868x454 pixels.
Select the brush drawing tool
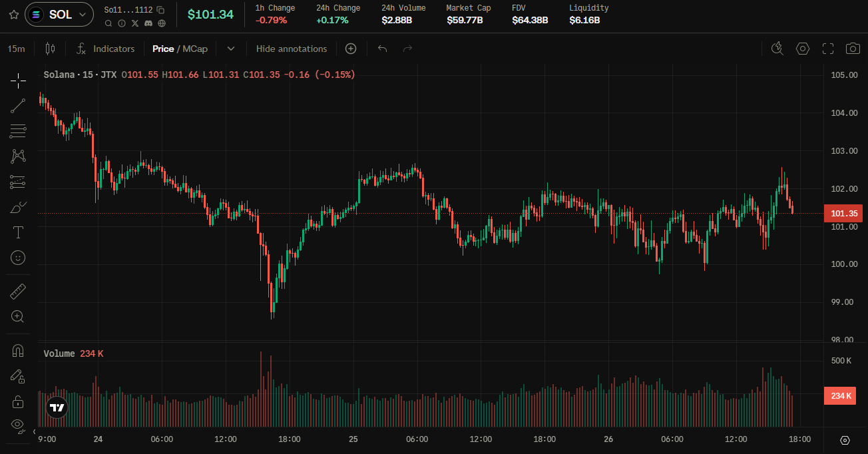tap(18, 207)
